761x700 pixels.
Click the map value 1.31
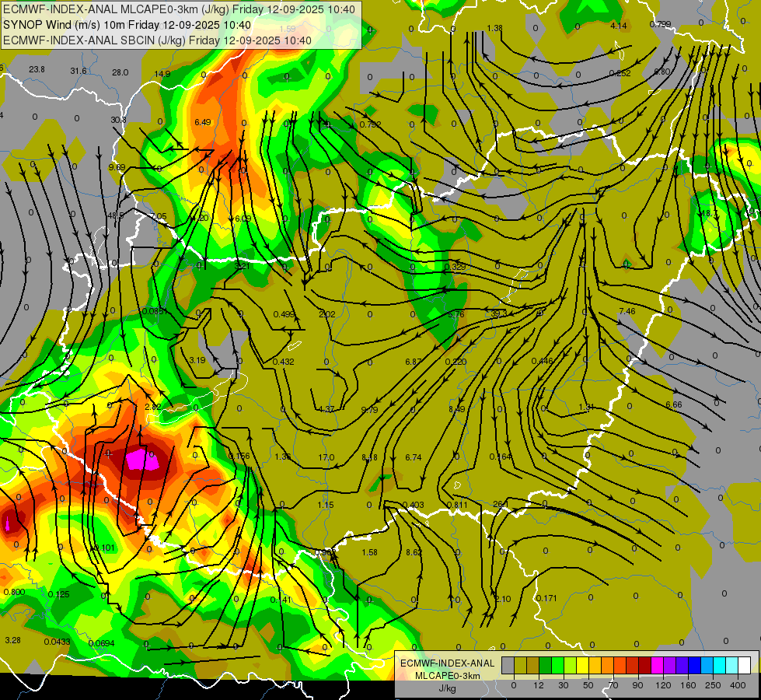tap(586, 407)
